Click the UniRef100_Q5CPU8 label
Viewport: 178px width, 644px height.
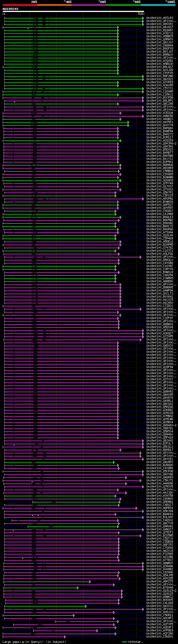(x=160, y=471)
